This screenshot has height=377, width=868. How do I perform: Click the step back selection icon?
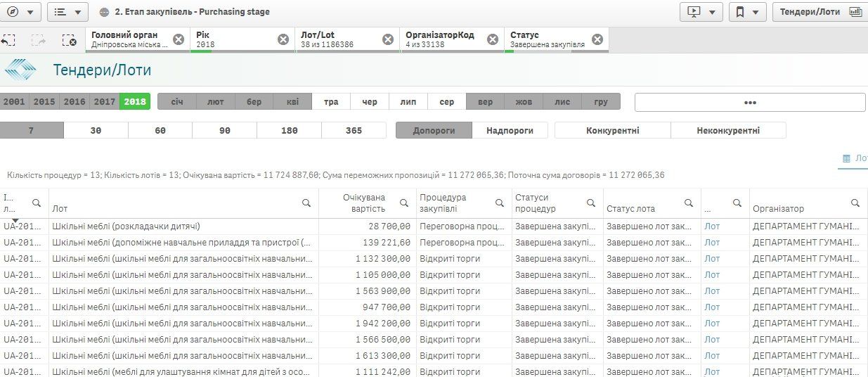click(x=8, y=40)
